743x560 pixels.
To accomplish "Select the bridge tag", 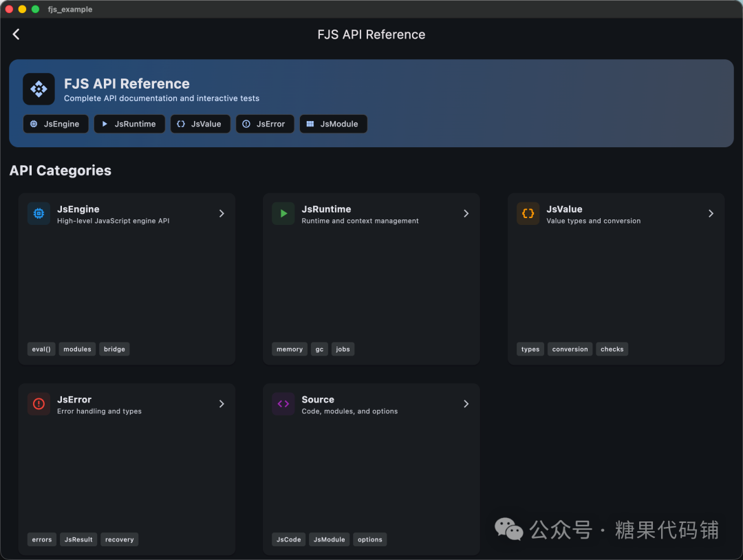I will coord(114,349).
